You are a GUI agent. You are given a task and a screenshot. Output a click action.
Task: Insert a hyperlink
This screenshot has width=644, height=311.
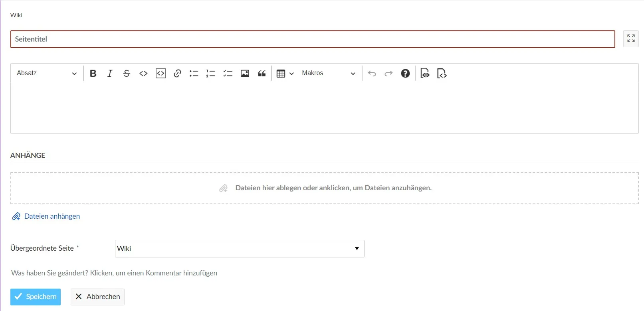point(177,73)
